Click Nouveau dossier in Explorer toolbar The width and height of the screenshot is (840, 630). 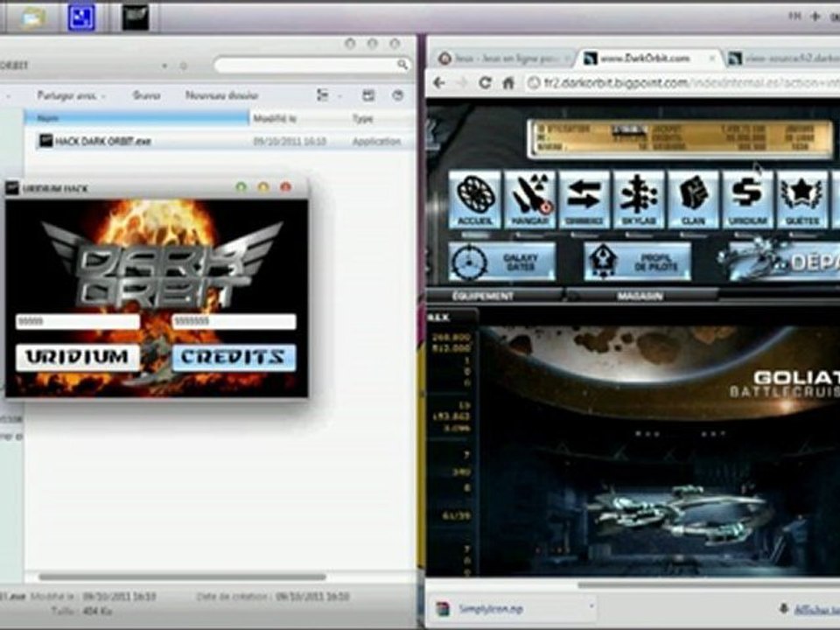(x=221, y=95)
